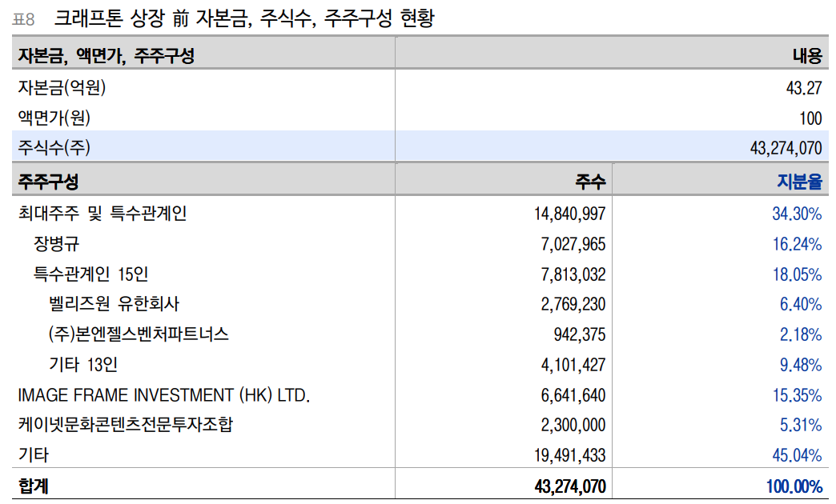
Task: Select the '5.31%' stake value
Action: [801, 426]
